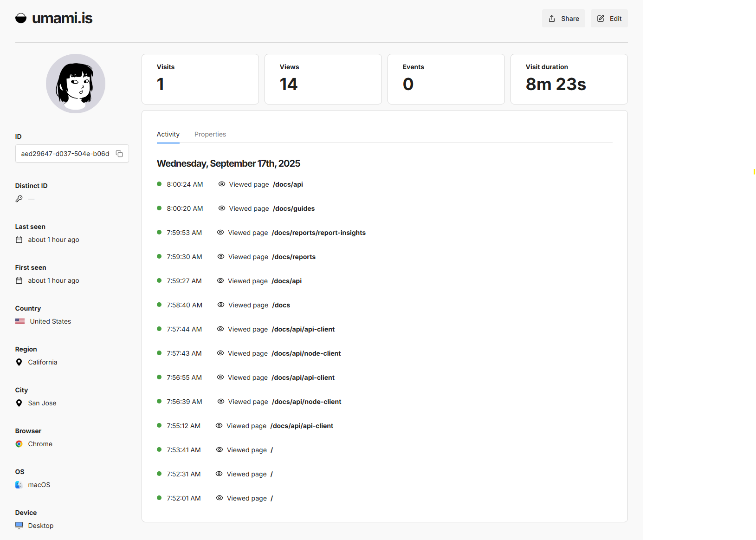Click the session avatar image
756x540 pixels.
[x=76, y=84]
